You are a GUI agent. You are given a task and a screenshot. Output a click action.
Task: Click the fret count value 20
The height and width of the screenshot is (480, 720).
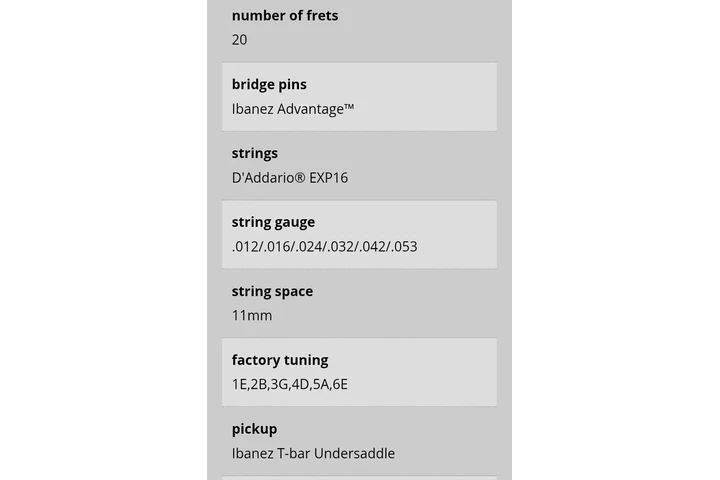(x=240, y=40)
